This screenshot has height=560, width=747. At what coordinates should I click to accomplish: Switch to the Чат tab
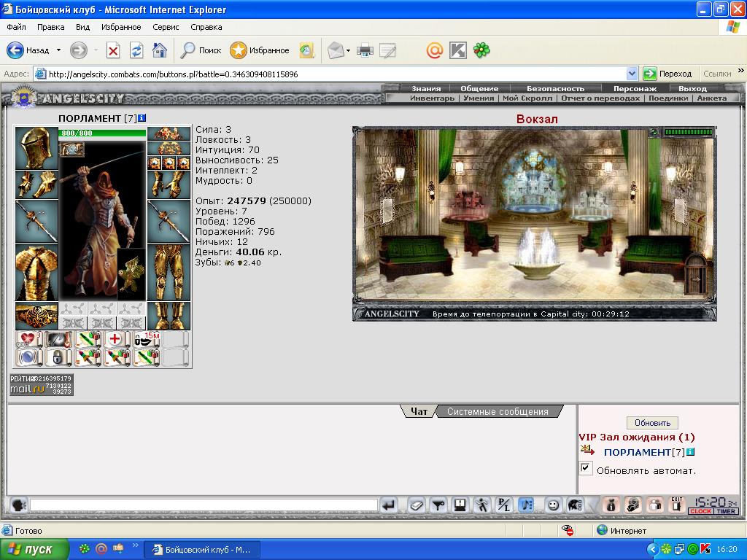tap(419, 411)
